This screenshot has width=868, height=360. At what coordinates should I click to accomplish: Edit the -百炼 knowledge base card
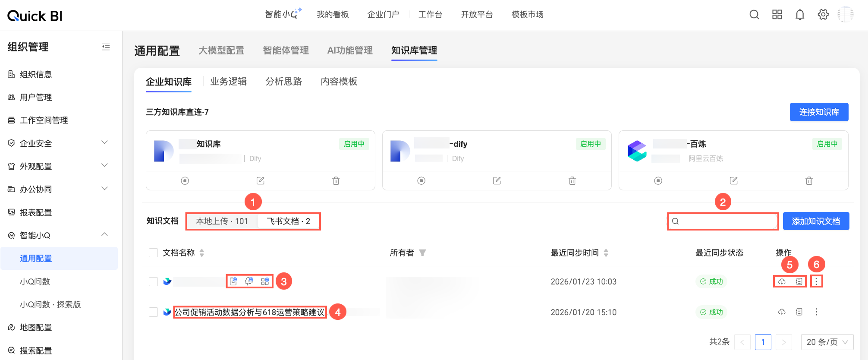coord(734,180)
